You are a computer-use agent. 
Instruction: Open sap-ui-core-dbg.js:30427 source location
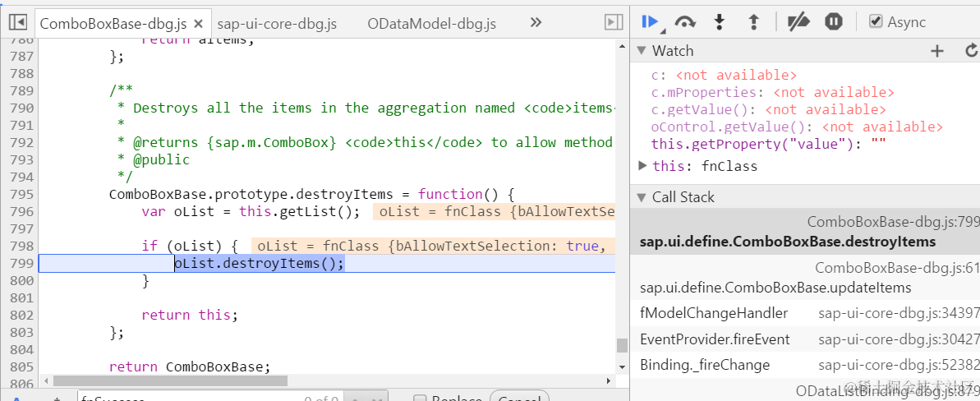[x=899, y=339]
